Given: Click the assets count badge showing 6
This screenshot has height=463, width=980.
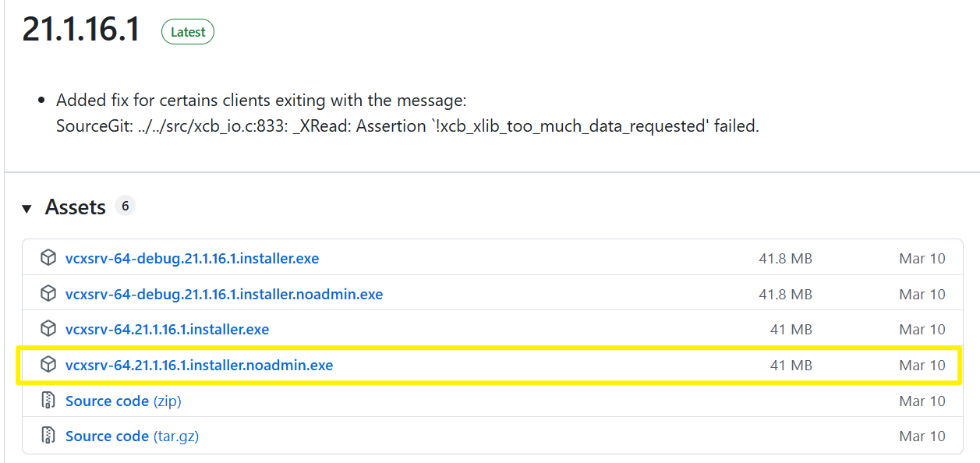Looking at the screenshot, I should pyautogui.click(x=125, y=206).
